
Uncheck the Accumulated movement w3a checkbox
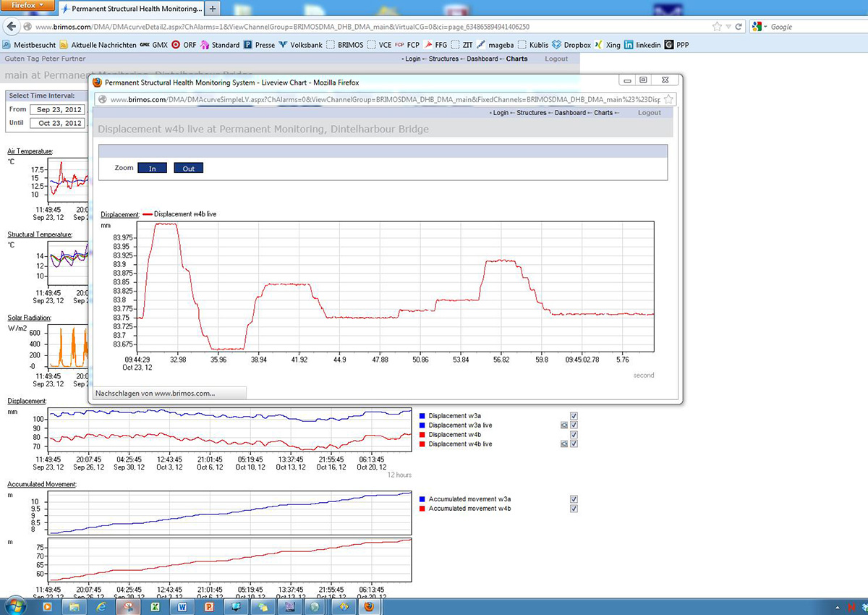pos(574,499)
